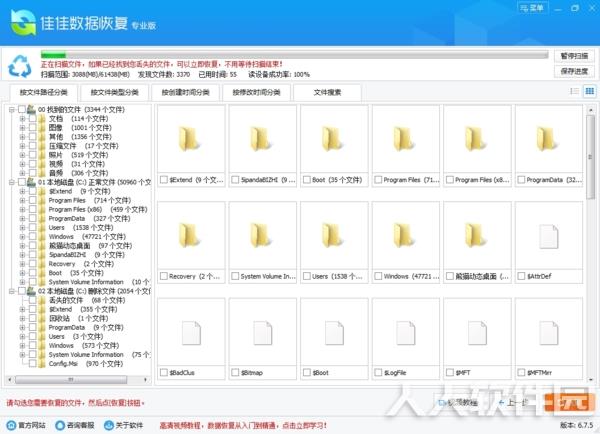Open the 5pandaBIZHI folder thumbnail icon

pyautogui.click(x=260, y=139)
